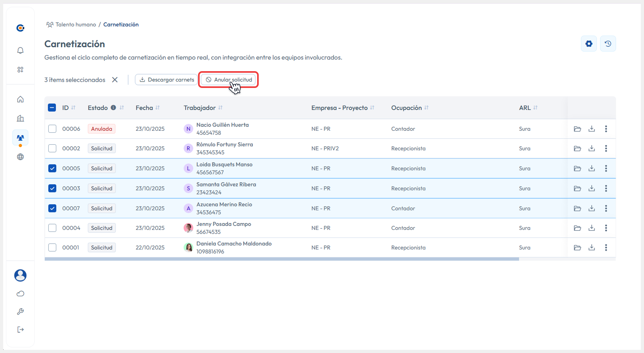This screenshot has height=353, width=644.
Task: Open the wrench tools icon in sidebar
Action: coord(20,311)
